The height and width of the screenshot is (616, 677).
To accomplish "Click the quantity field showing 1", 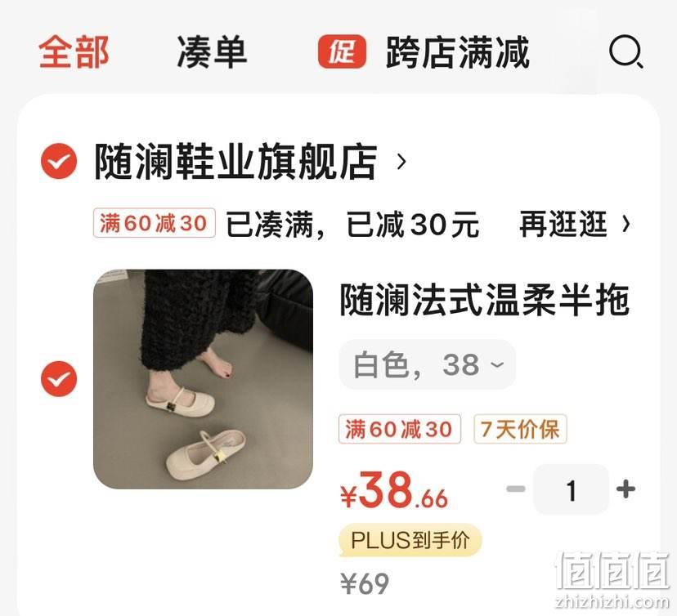I will (x=571, y=489).
